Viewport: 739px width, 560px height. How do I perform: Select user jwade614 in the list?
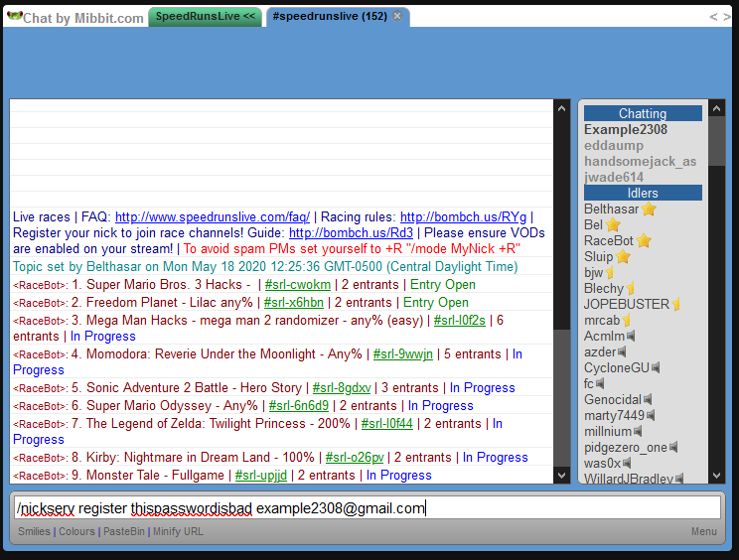tap(614, 177)
